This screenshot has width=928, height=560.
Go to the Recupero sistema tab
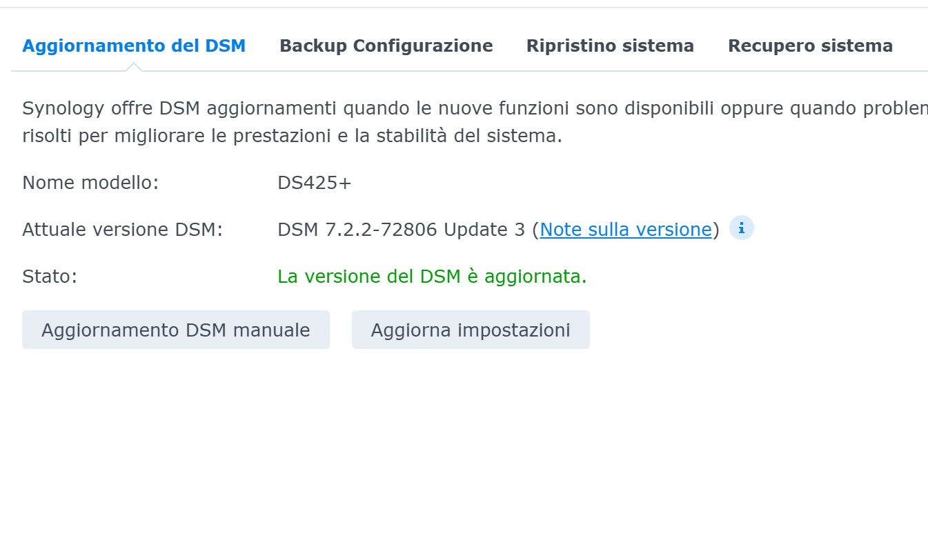[x=810, y=46]
